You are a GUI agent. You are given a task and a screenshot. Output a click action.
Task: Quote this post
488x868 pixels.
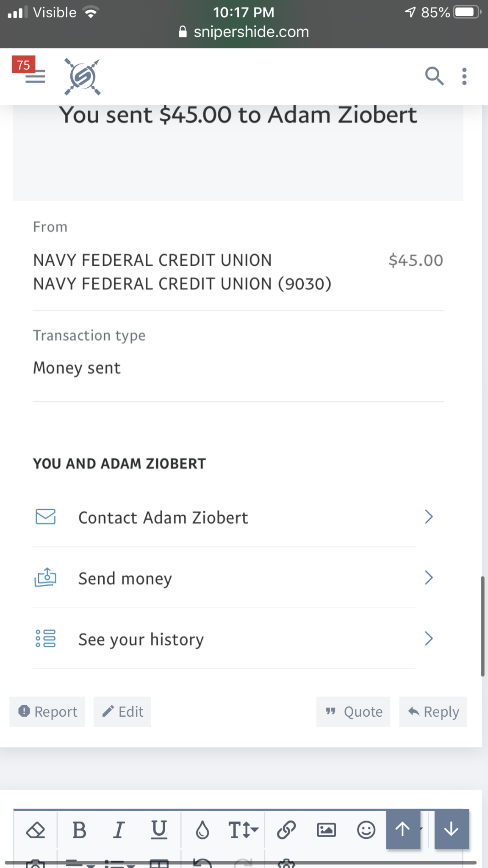click(353, 712)
